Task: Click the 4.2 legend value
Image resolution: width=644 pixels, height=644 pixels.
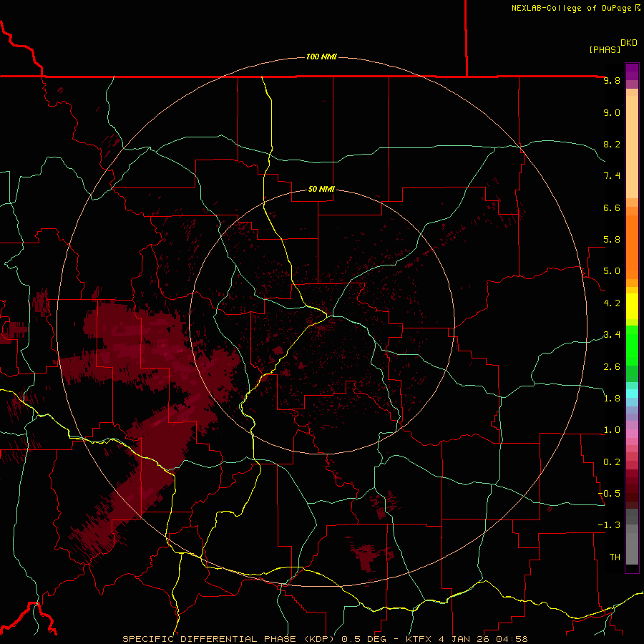Action: (612, 303)
